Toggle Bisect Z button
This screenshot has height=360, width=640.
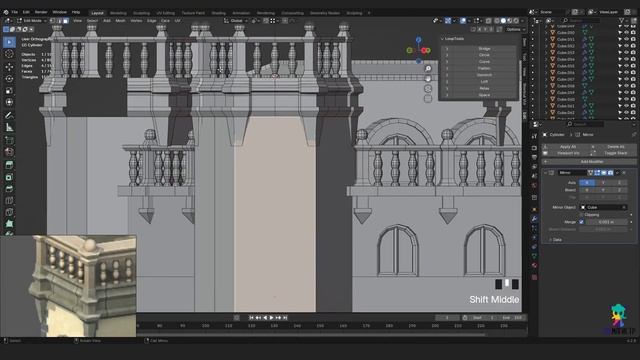(x=619, y=190)
